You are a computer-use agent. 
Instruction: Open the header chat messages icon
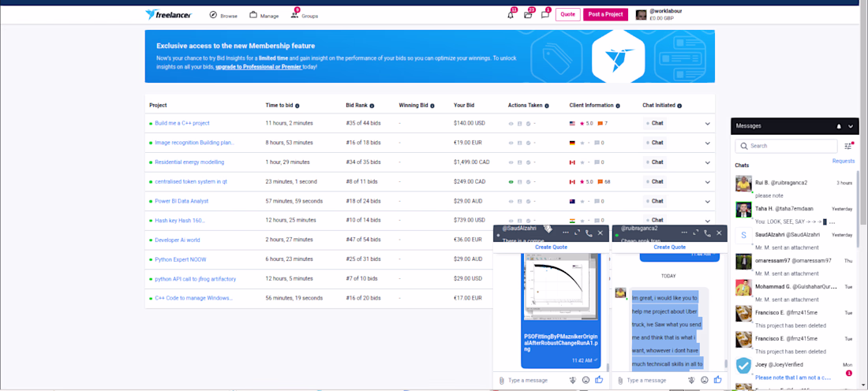(544, 15)
